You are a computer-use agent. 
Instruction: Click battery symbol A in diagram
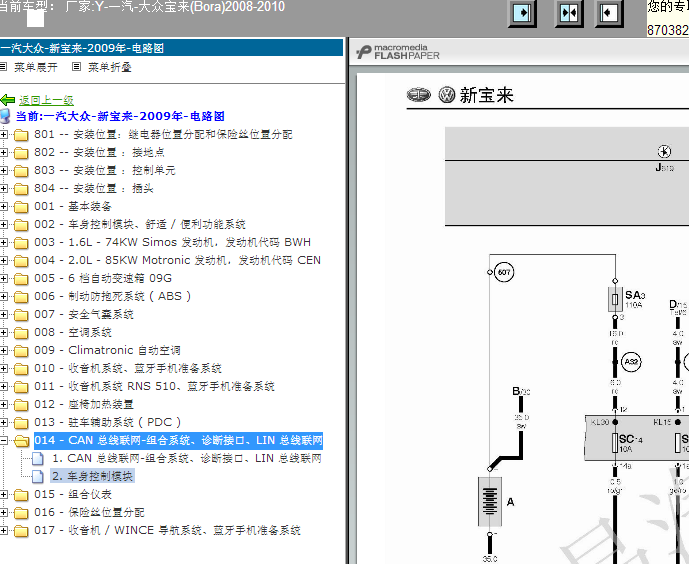pos(490,501)
